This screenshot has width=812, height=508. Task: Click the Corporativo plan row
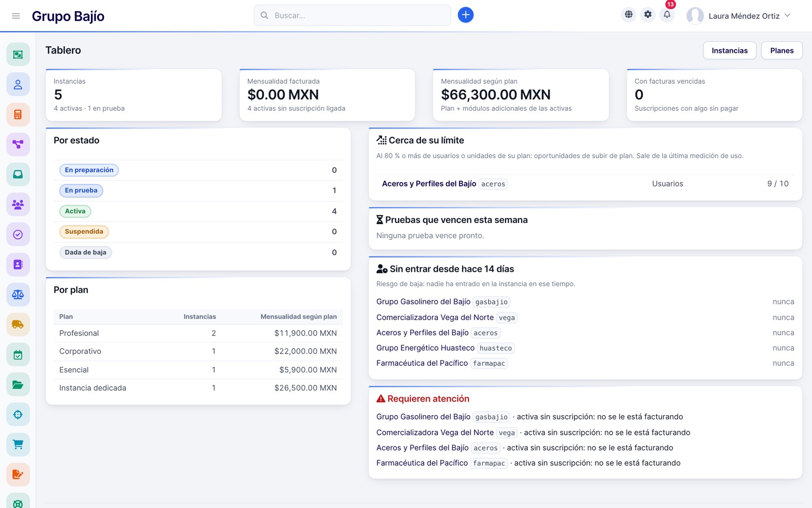(198, 352)
